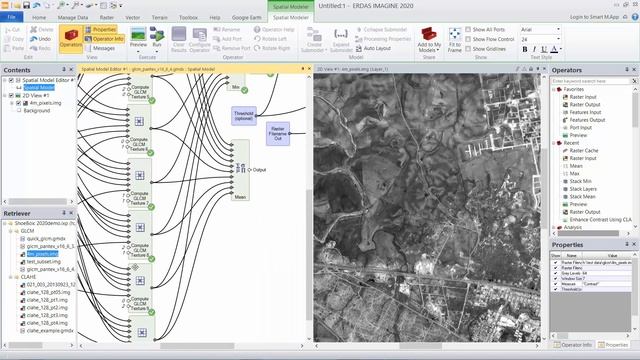Screen dimensions: 640x360
Task: Click Add to My Models toolbox
Action: [x=429, y=39]
